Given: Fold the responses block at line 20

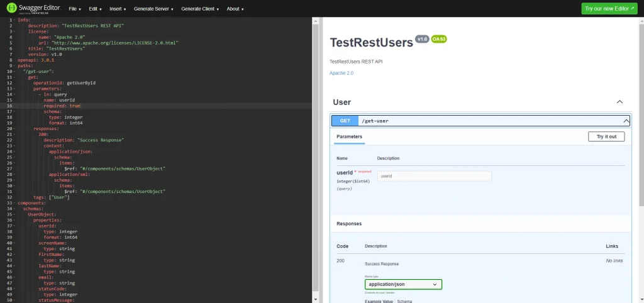Looking at the screenshot, I should point(15,128).
